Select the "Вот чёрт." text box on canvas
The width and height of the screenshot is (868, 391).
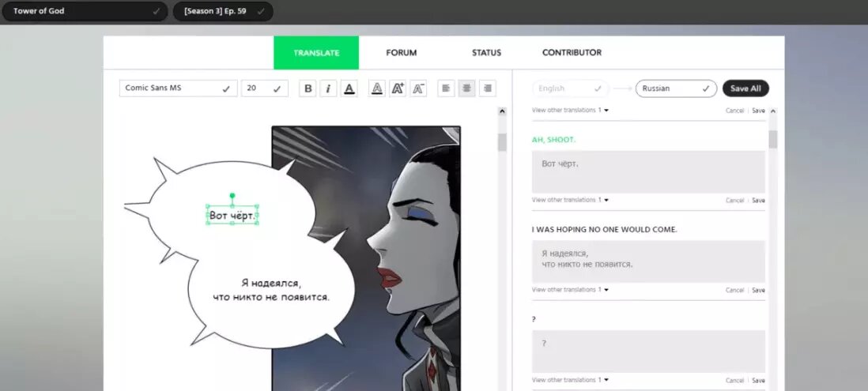coord(232,215)
